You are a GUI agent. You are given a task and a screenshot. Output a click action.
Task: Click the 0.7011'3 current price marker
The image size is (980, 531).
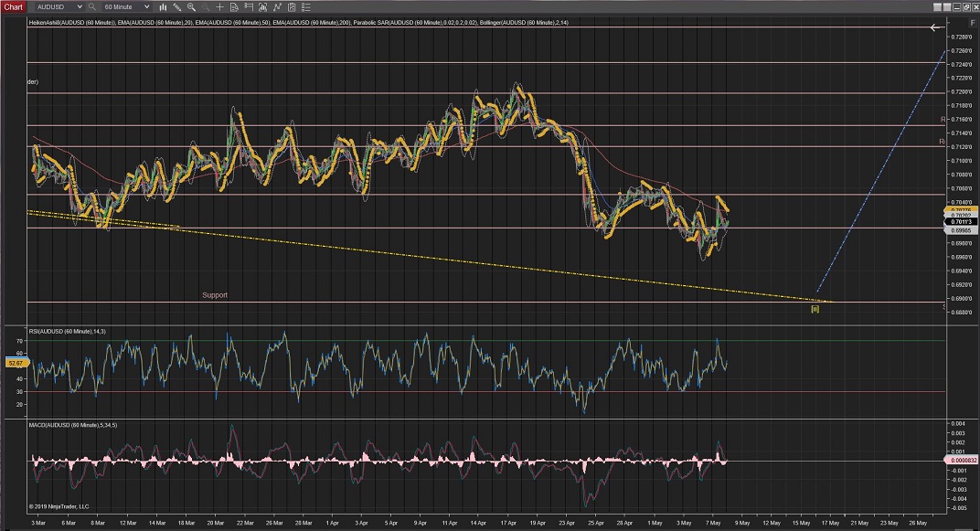961,221
